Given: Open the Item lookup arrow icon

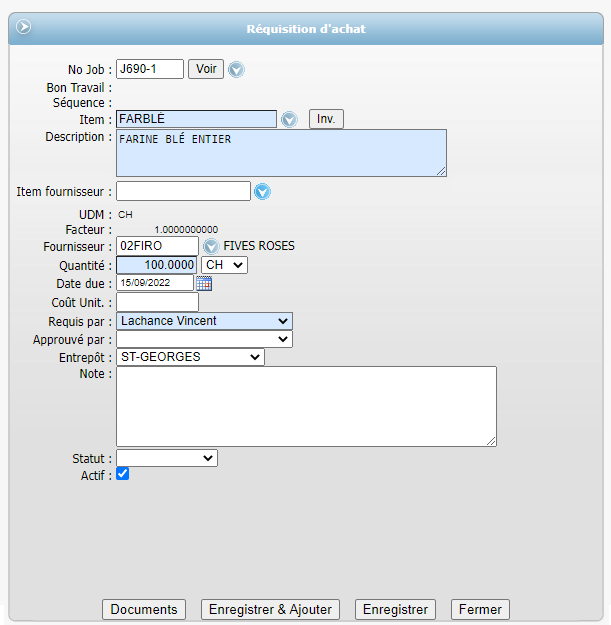Looking at the screenshot, I should tap(289, 120).
